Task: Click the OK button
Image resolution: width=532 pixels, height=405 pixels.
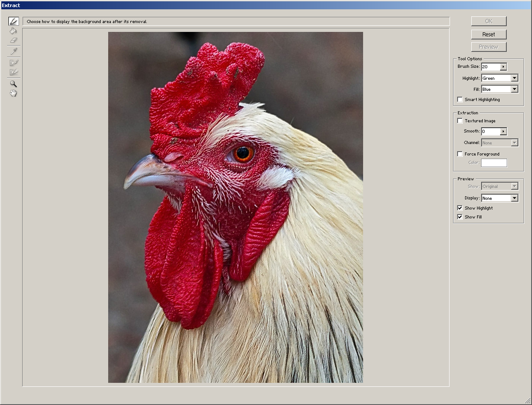Action: click(x=489, y=21)
